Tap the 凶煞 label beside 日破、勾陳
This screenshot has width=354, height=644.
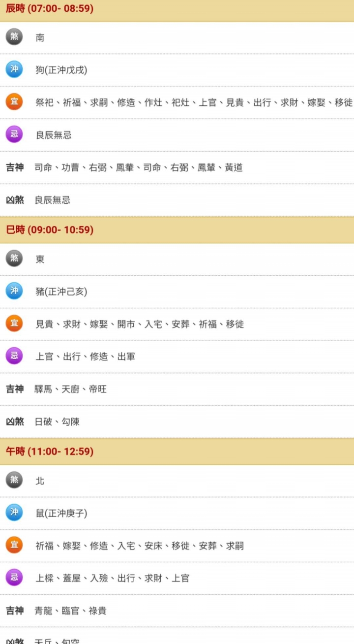click(15, 421)
